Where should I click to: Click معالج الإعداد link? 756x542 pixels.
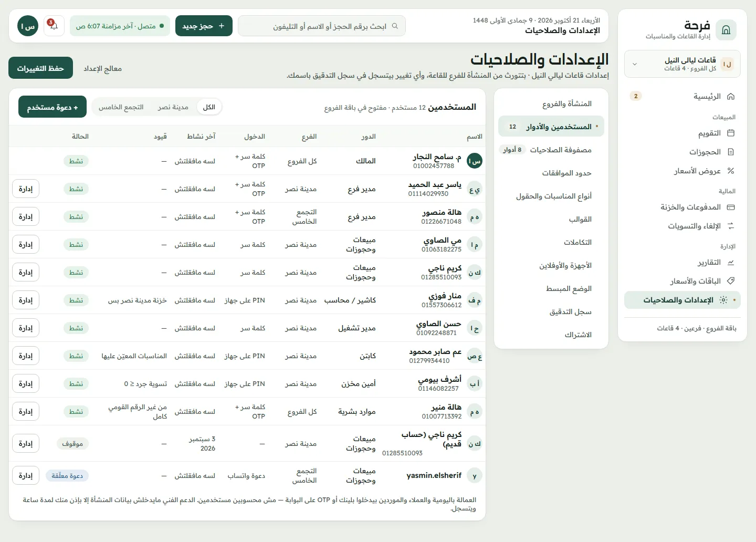coord(103,68)
